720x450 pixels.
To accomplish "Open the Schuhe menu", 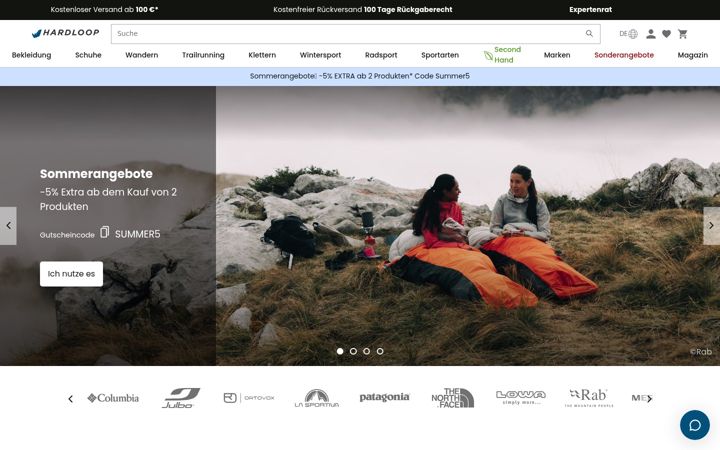I will [88, 55].
